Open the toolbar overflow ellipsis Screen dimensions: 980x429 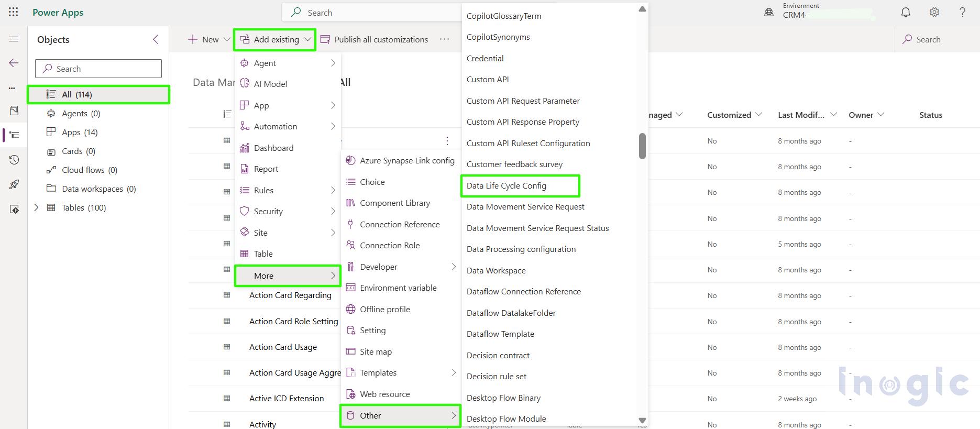(x=444, y=39)
